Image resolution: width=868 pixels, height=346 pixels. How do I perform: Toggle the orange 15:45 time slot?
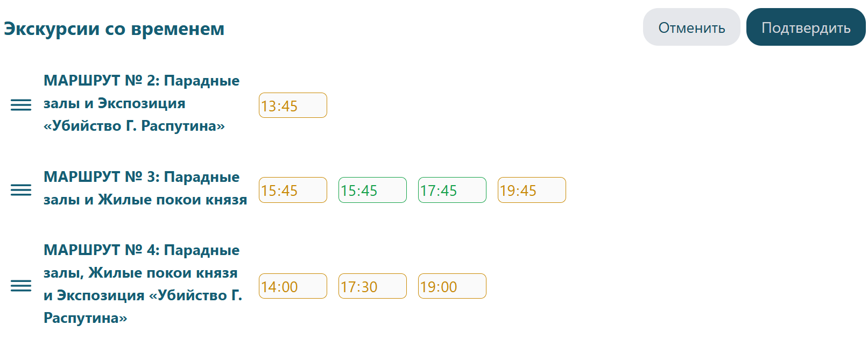(293, 190)
